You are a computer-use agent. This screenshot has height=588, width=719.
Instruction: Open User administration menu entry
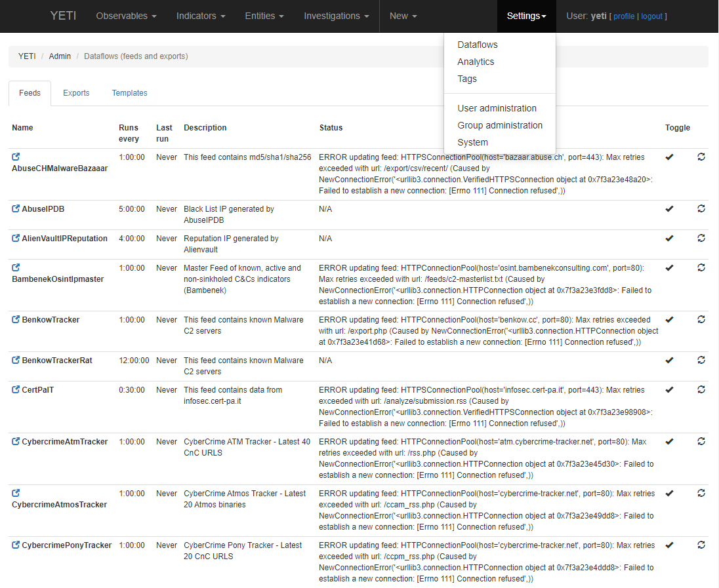(x=497, y=108)
